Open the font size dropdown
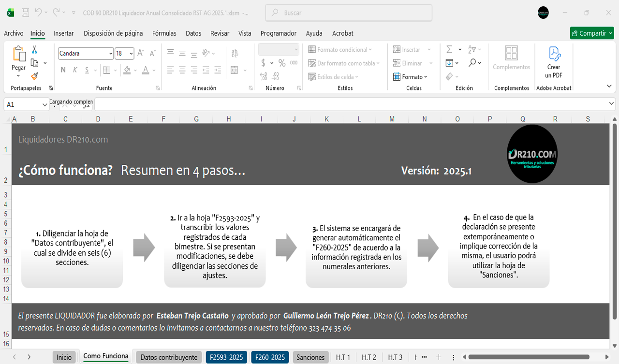Screen dimensions: 619x364 click(131, 54)
